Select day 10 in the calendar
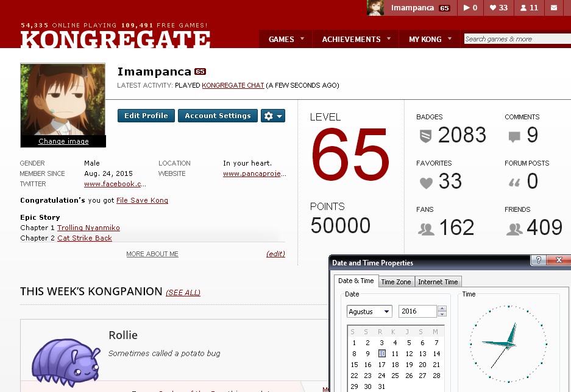This screenshot has height=392, width=571. tap(381, 354)
